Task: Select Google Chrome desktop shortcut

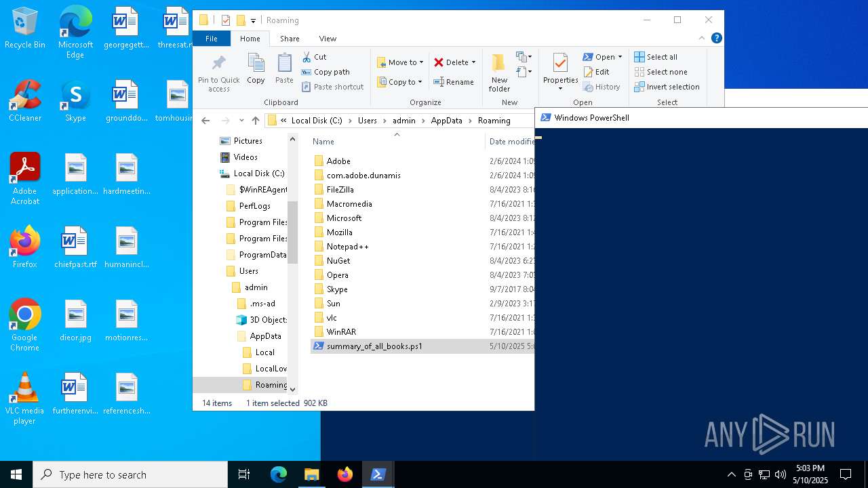Action: tap(24, 325)
